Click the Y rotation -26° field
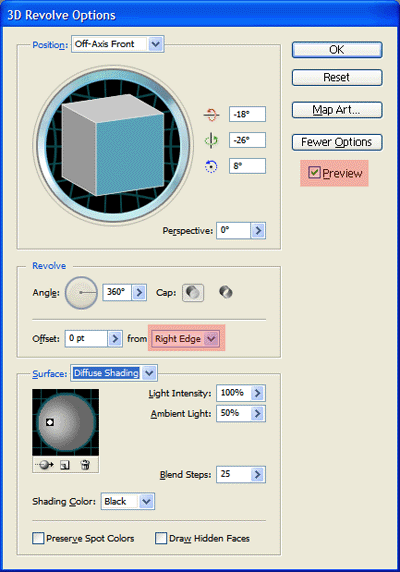400x572 pixels. pos(247,140)
